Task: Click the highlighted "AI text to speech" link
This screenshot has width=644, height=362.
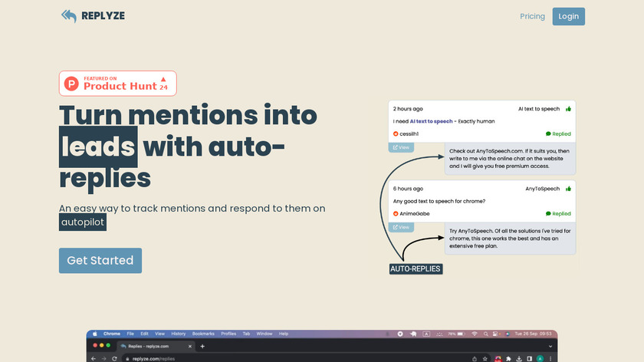Action: (x=431, y=121)
